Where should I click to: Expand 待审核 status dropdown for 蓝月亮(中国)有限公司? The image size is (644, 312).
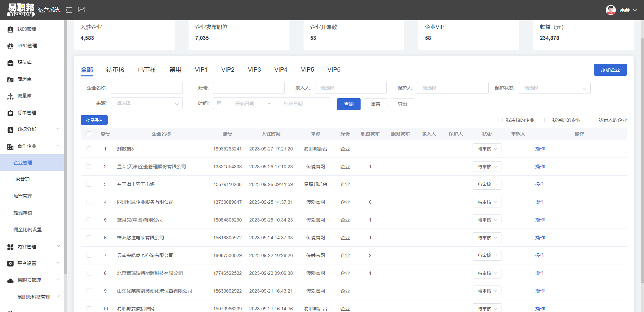click(487, 220)
